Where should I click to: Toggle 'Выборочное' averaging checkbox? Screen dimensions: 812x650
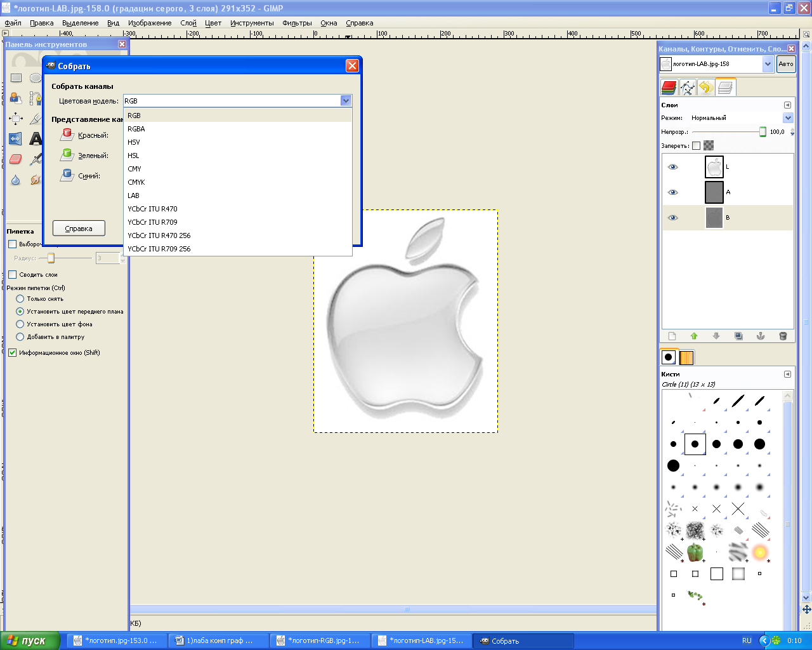(12, 244)
